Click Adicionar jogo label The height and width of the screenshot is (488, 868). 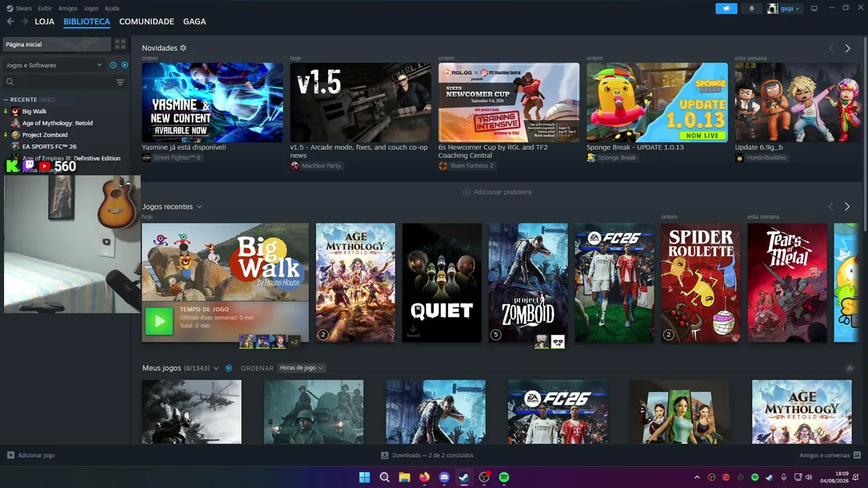tap(37, 455)
